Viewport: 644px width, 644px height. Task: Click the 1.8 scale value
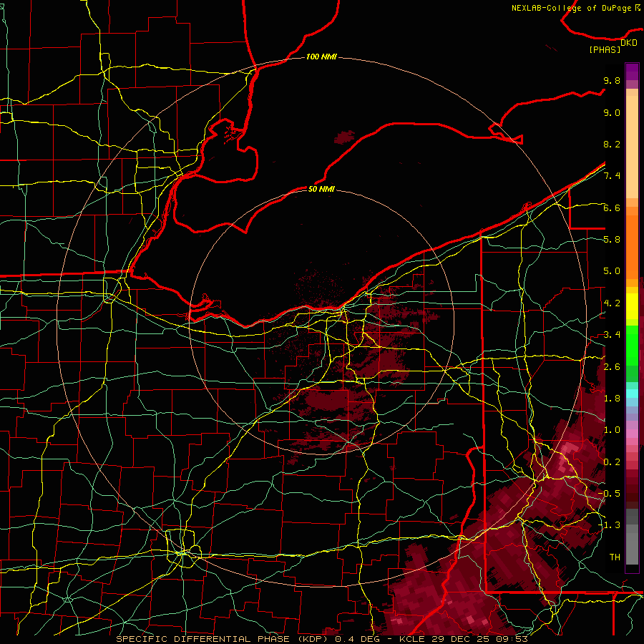click(x=612, y=399)
